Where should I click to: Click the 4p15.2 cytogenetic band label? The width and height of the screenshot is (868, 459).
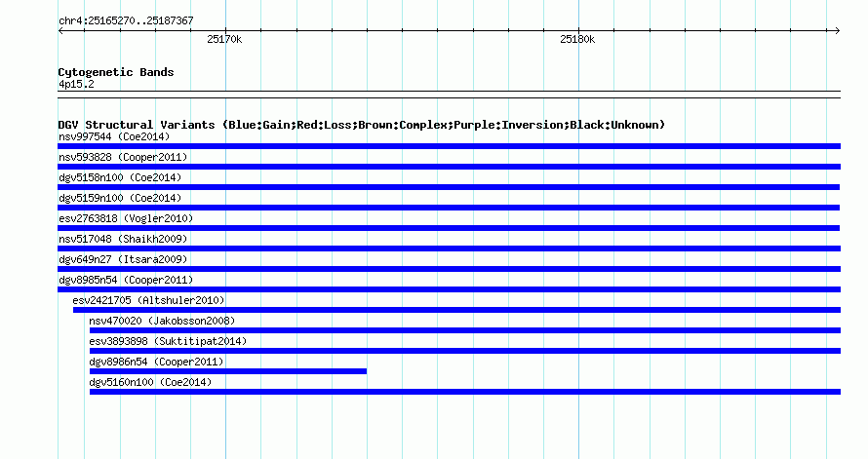(76, 84)
